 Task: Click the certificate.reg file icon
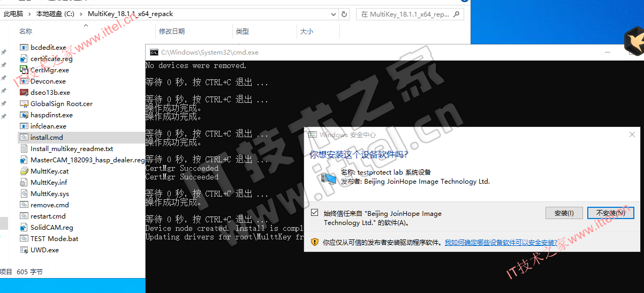(x=24, y=58)
